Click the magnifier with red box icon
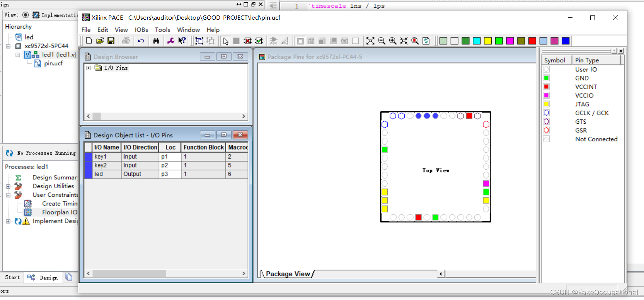 415,41
